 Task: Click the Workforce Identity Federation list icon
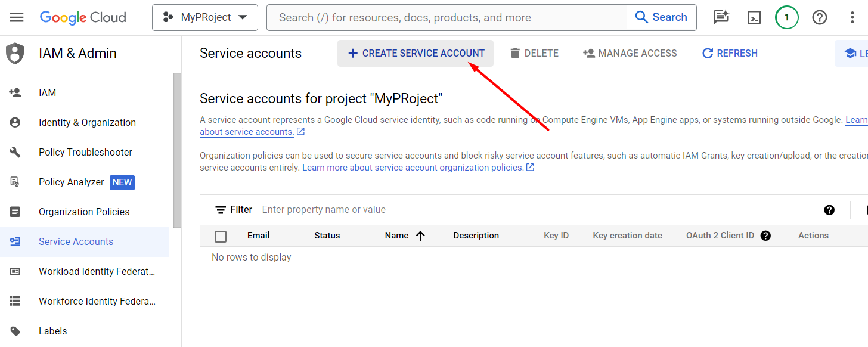15,301
